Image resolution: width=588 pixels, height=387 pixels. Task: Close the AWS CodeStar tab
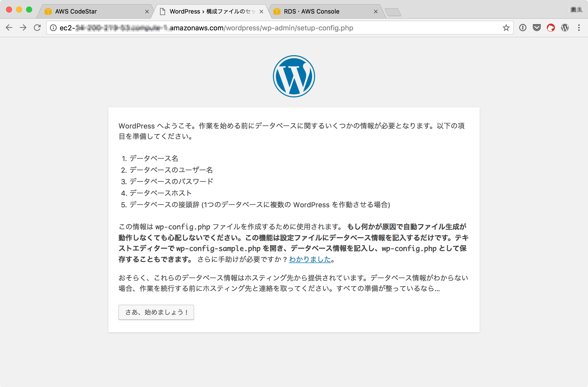pos(147,11)
